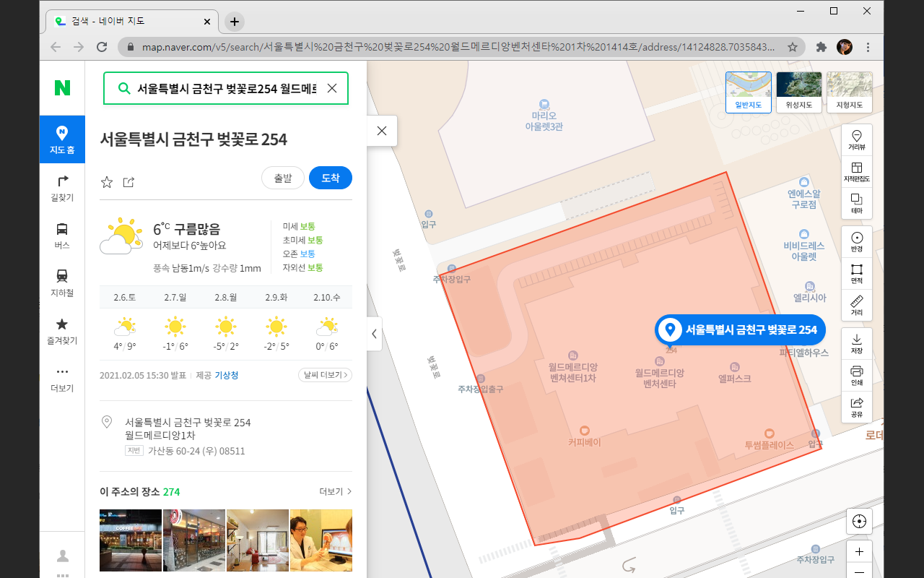Open 더보기 more menu in sidebar
924x578 pixels.
pyautogui.click(x=62, y=378)
